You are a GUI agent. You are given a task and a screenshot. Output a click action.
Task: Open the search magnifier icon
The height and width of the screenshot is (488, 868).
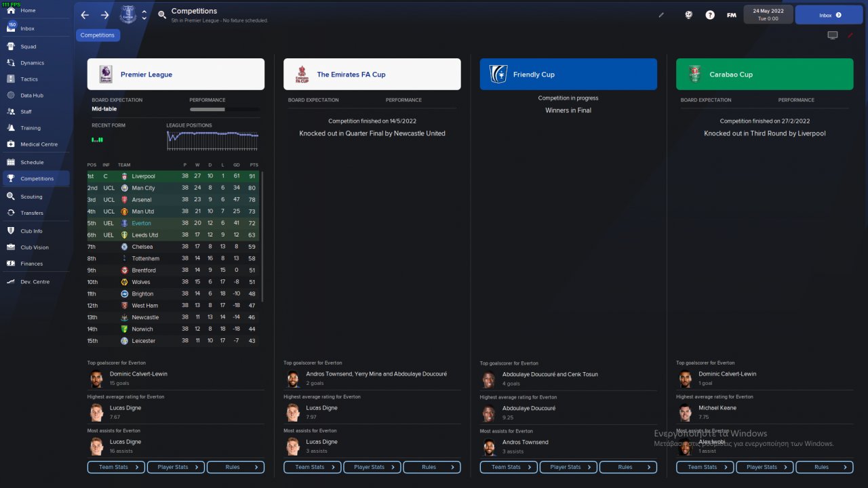162,15
